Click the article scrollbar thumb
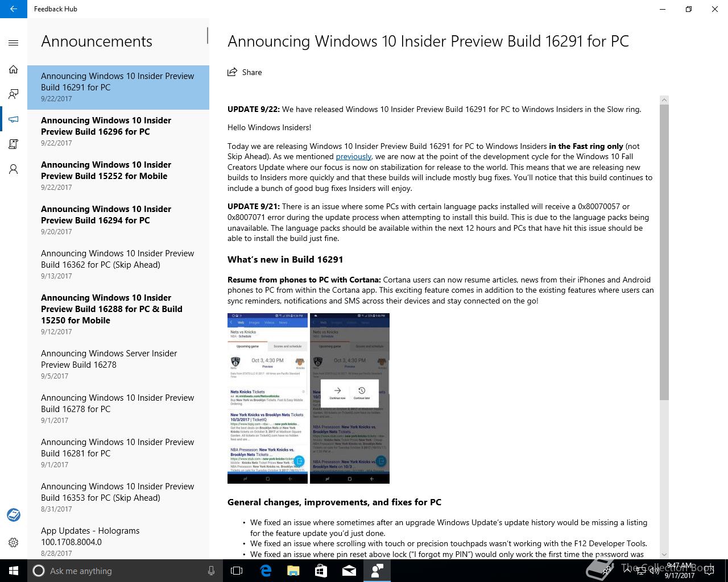 (664, 252)
